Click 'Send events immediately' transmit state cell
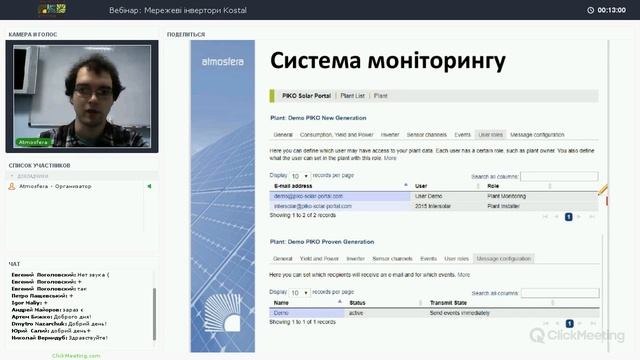Image resolution: width=640 pixels, height=360 pixels. [x=460, y=313]
